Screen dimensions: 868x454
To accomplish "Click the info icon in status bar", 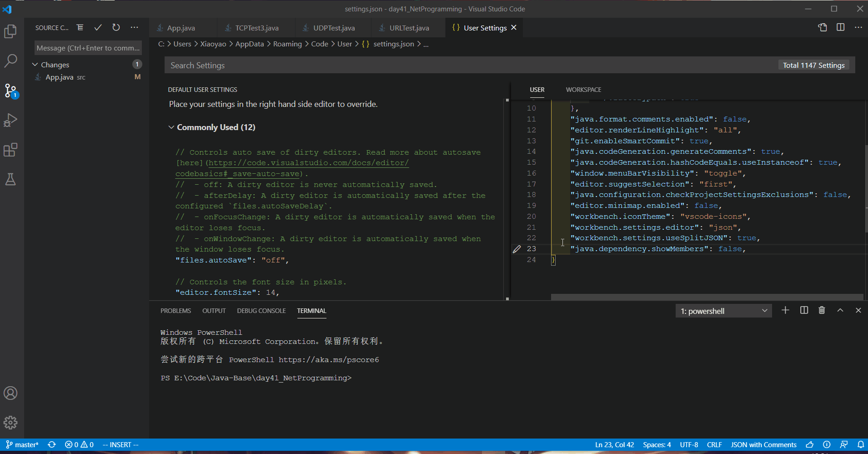I will [827, 444].
